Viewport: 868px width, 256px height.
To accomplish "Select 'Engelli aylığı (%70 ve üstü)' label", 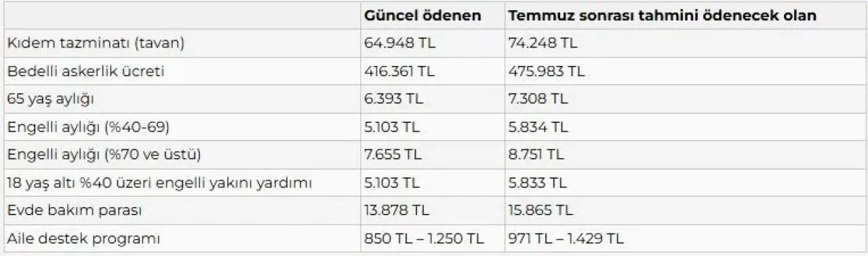I will [104, 155].
